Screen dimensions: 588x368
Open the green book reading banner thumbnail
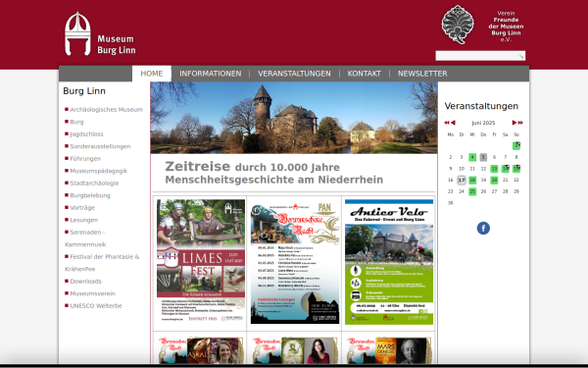click(x=295, y=350)
